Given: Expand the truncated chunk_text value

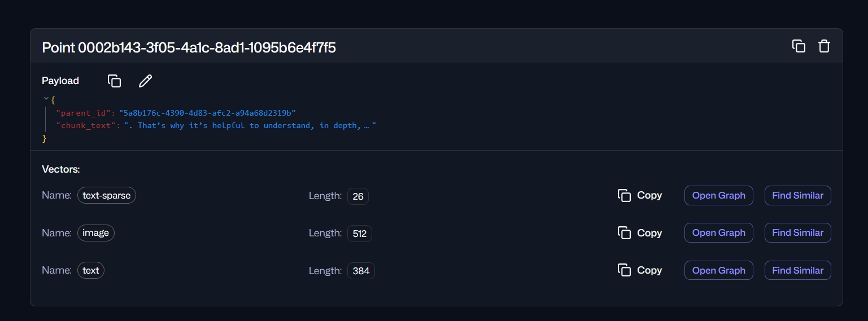Looking at the screenshot, I should (367, 125).
